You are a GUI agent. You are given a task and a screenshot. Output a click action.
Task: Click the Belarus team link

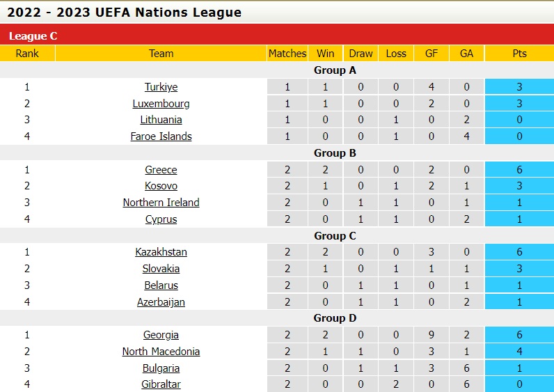pyautogui.click(x=161, y=285)
